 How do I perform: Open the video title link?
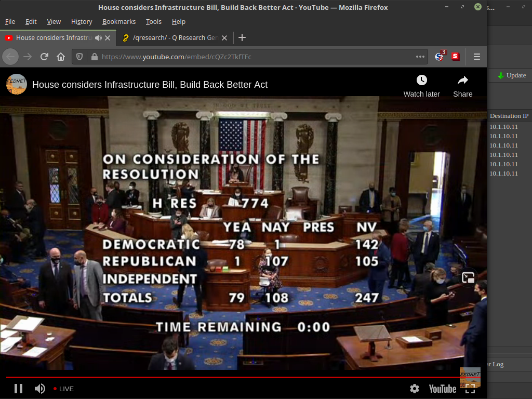[x=150, y=85]
